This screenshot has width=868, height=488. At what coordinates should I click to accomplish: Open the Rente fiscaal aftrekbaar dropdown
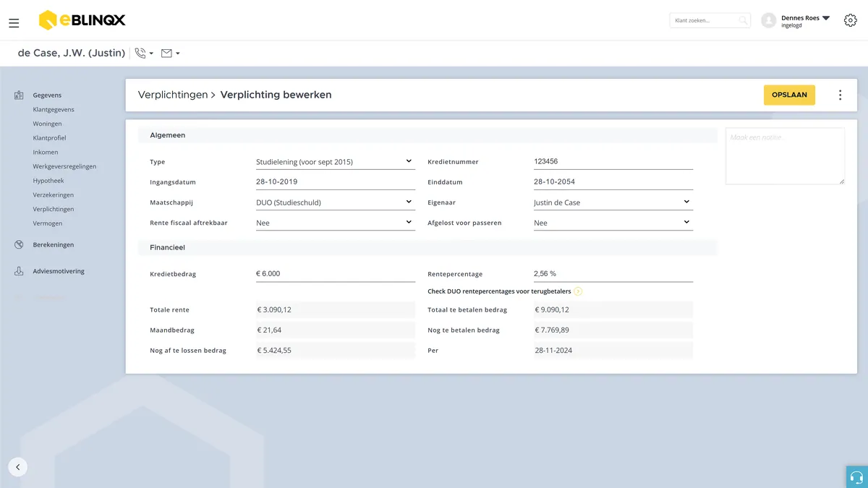coord(335,223)
